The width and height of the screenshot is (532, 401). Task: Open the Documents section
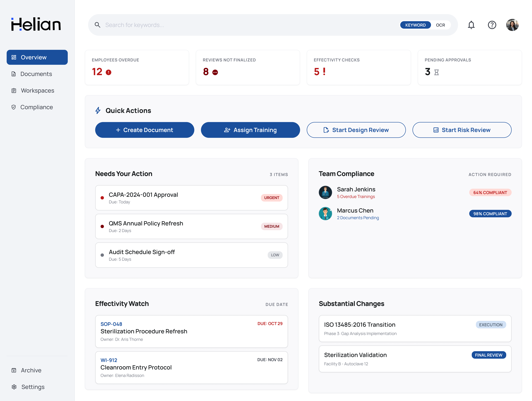click(x=37, y=74)
